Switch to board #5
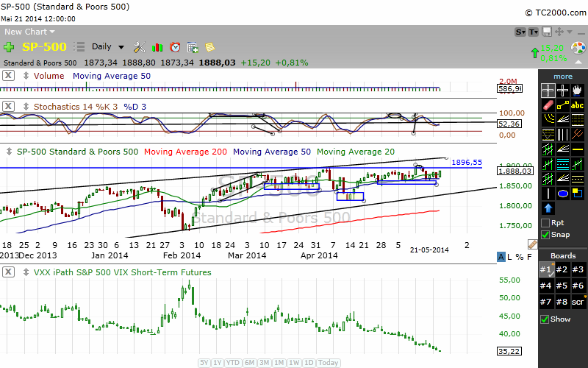 tap(562, 286)
